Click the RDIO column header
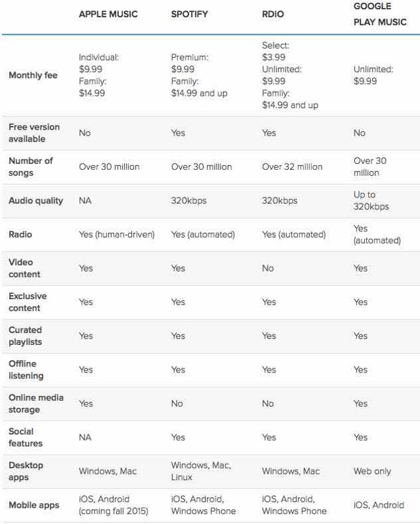This screenshot has width=420, height=524. click(x=273, y=14)
